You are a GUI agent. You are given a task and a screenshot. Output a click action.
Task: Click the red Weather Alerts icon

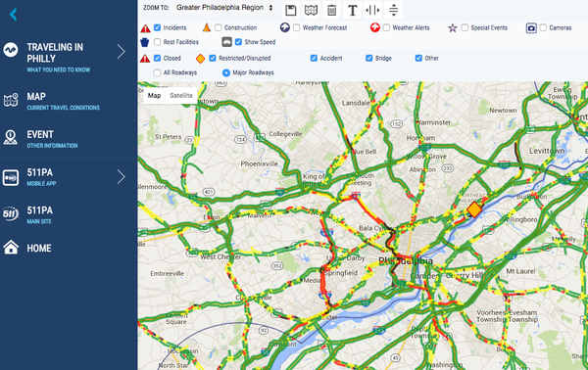(375, 27)
